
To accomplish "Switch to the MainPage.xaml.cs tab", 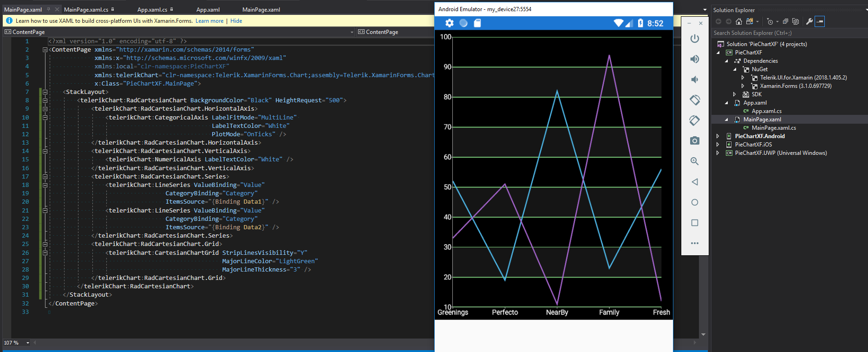I will [x=86, y=9].
